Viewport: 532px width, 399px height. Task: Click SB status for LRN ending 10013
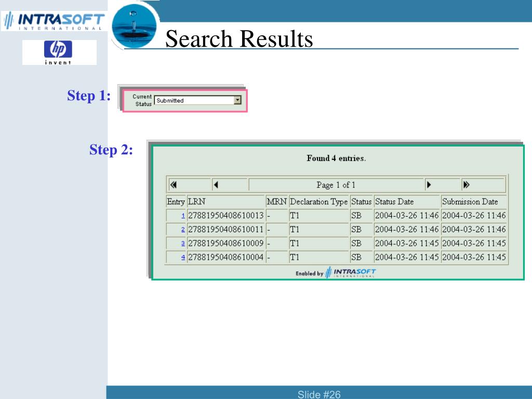point(356,216)
